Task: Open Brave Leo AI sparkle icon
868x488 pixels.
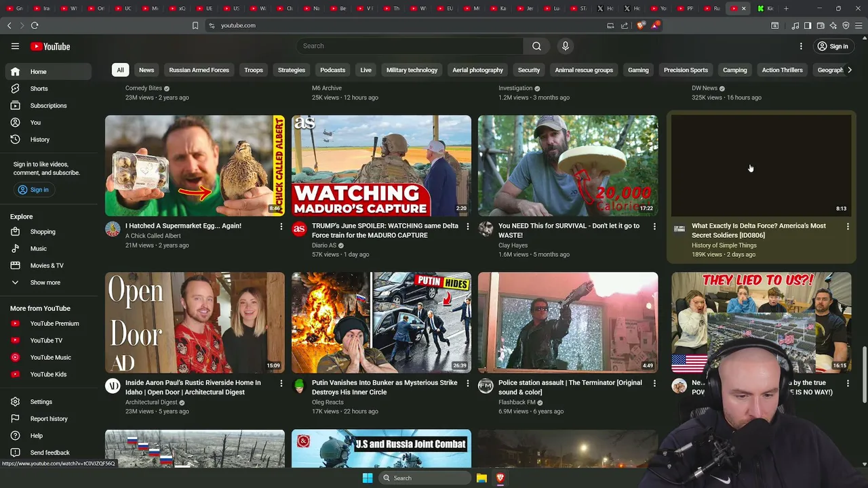Action: (x=833, y=25)
